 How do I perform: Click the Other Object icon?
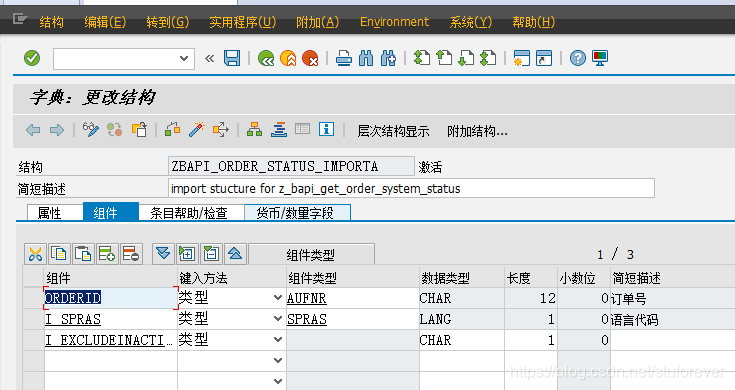[139, 129]
